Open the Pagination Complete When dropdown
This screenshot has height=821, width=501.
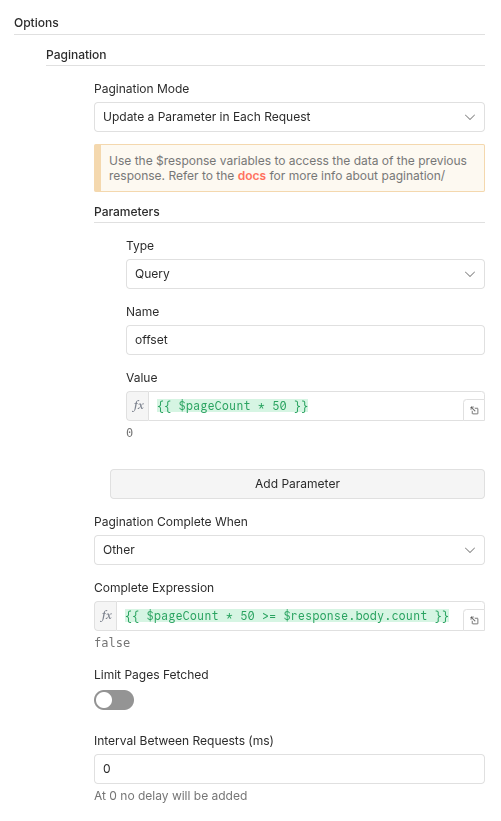tap(289, 550)
